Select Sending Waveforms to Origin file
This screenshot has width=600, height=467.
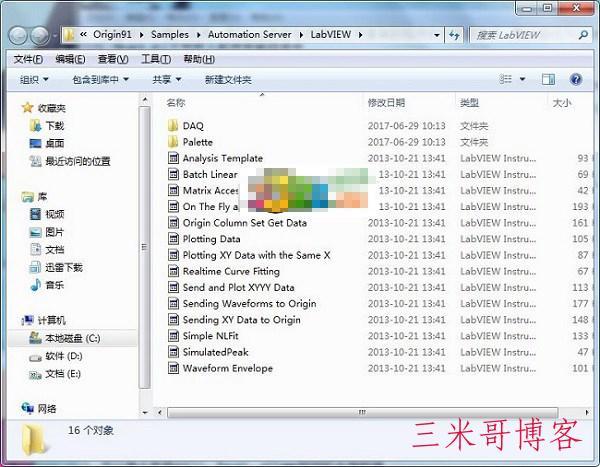click(x=249, y=304)
